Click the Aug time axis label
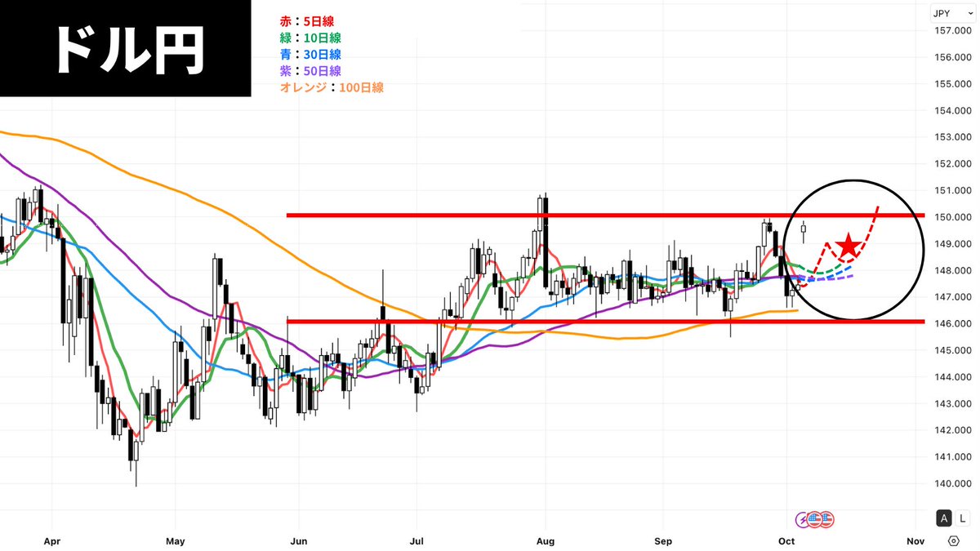 point(545,540)
